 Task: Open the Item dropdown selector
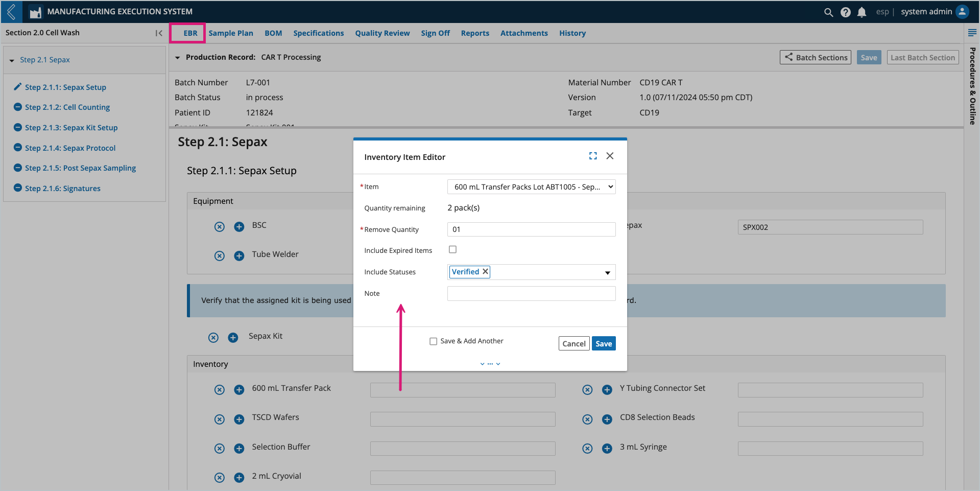pyautogui.click(x=532, y=187)
